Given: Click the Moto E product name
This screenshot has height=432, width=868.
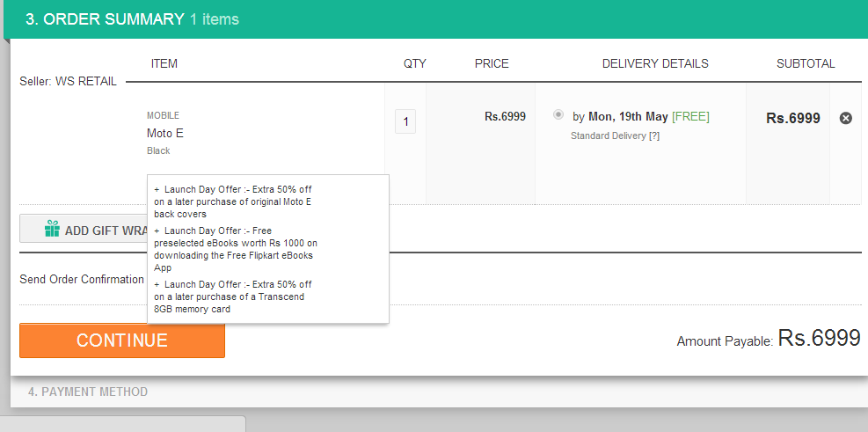Looking at the screenshot, I should (x=165, y=133).
